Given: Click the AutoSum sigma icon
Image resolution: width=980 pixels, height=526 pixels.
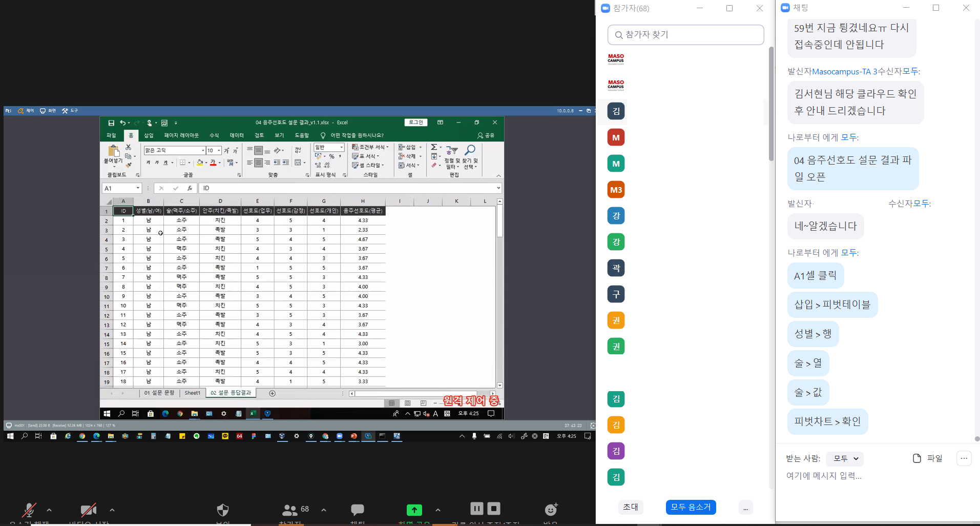Looking at the screenshot, I should click(x=434, y=147).
